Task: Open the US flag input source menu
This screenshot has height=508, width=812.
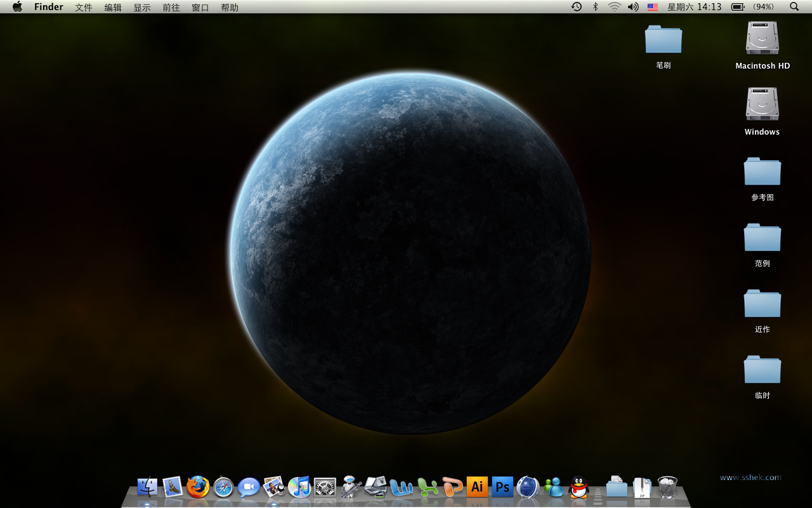Action: (x=653, y=7)
